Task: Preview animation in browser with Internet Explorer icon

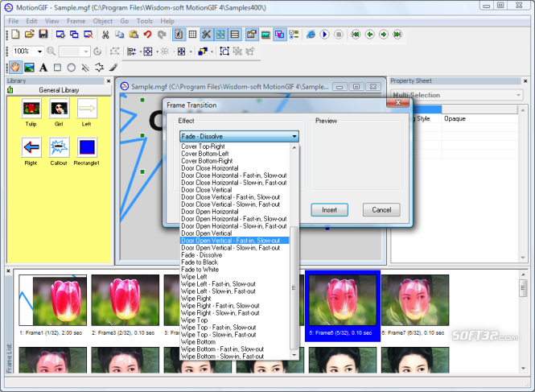Action: pyautogui.click(x=311, y=35)
